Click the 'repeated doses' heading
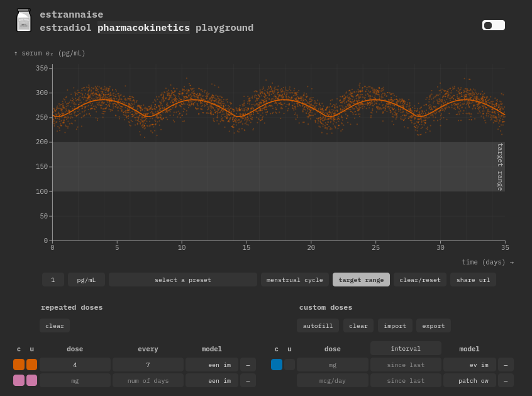532x396 pixels. (x=72, y=307)
